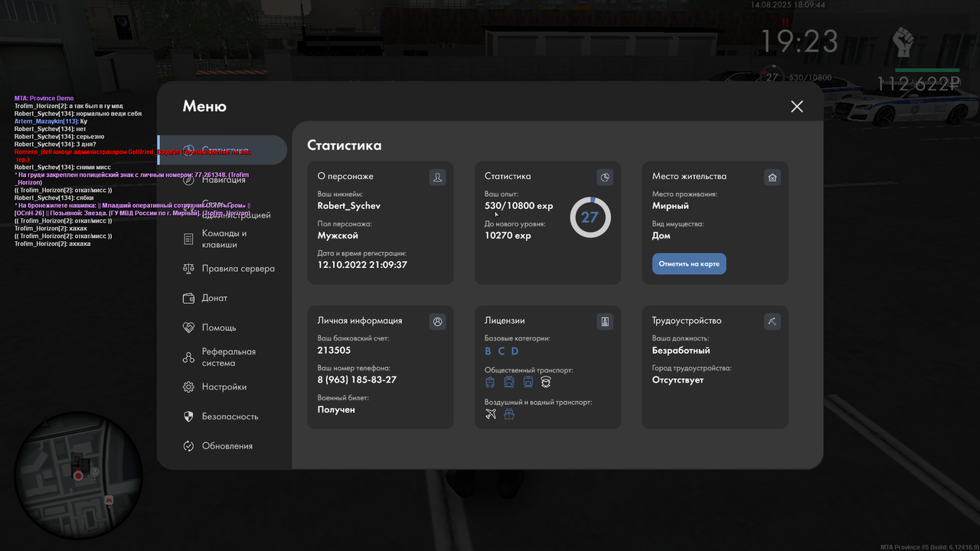Click the residence value Мирный
980x551 pixels.
(x=671, y=206)
